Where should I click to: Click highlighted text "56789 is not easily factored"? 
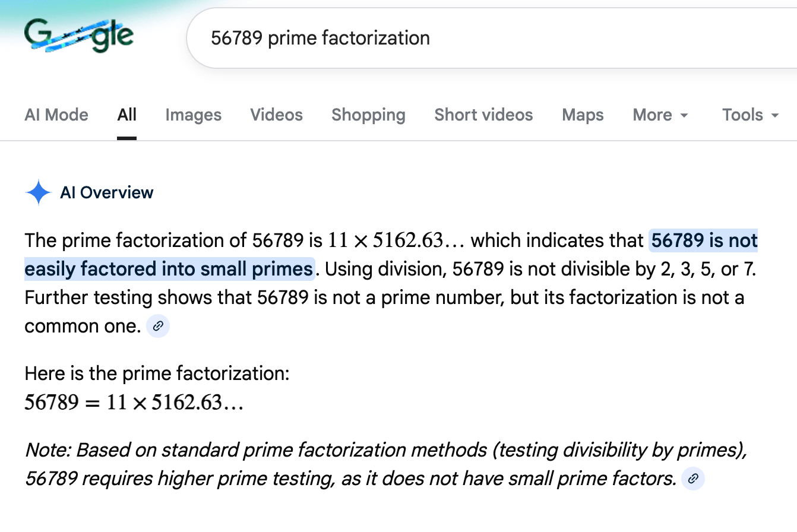click(704, 241)
